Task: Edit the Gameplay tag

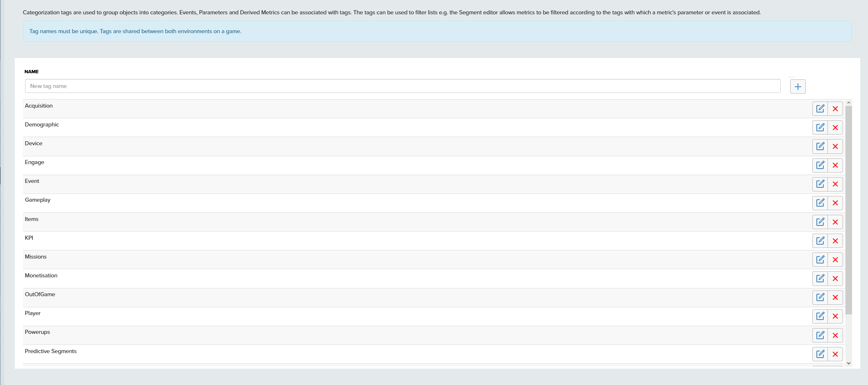Action: (x=820, y=203)
